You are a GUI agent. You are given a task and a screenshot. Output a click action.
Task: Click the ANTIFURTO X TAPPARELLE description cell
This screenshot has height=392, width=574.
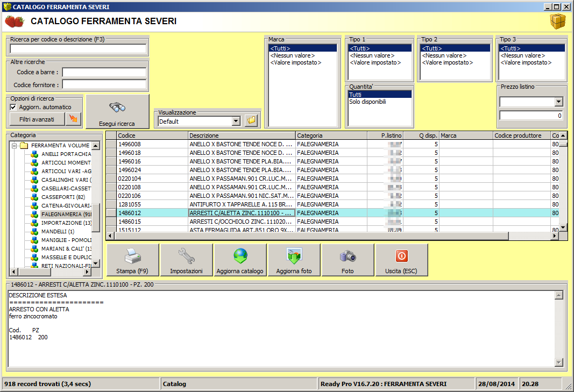click(x=242, y=204)
